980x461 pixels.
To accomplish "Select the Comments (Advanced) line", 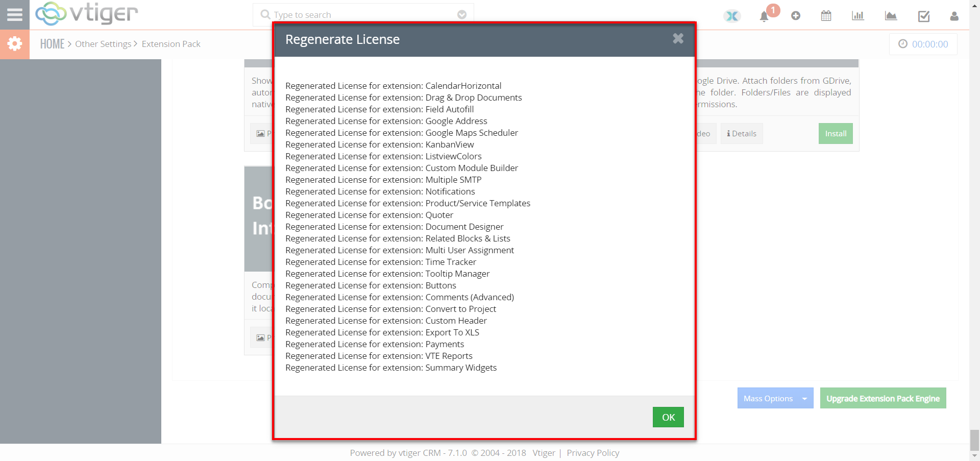I will pyautogui.click(x=400, y=297).
